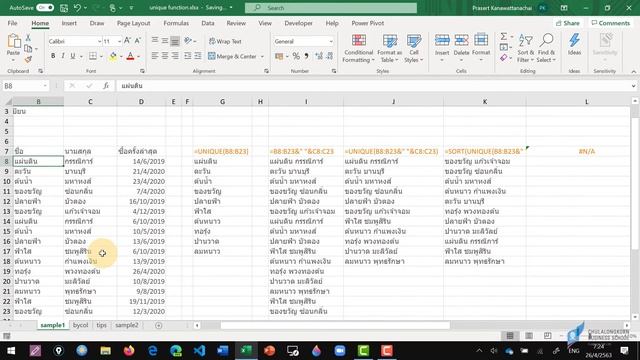The width and height of the screenshot is (640, 360).
Task: Click the Increase Decimal icon
Action: [319, 56]
